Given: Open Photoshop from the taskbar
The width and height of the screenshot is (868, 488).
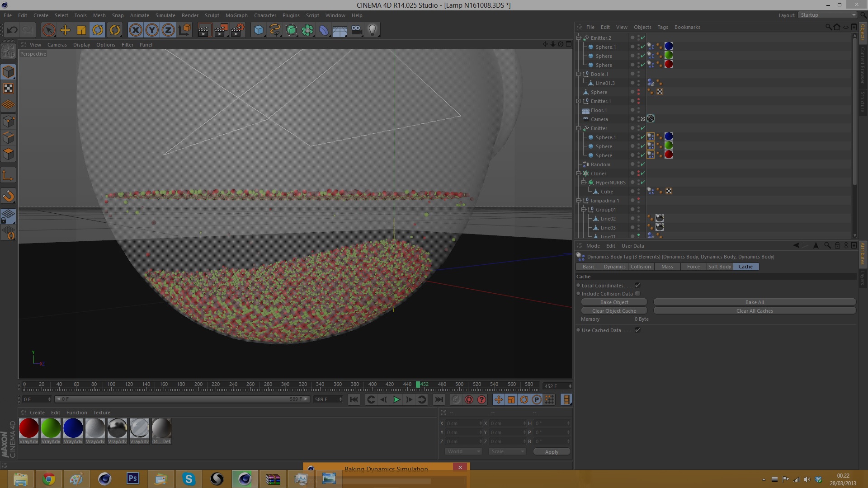Looking at the screenshot, I should 132,479.
